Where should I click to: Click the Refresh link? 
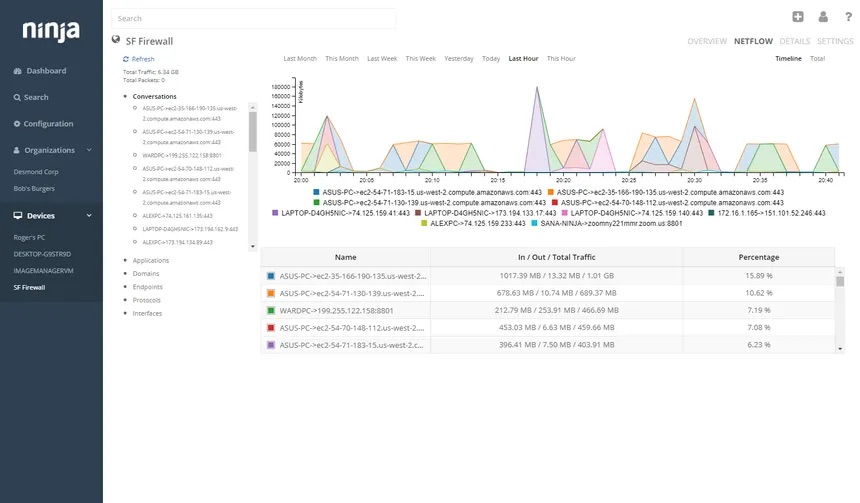coord(142,59)
